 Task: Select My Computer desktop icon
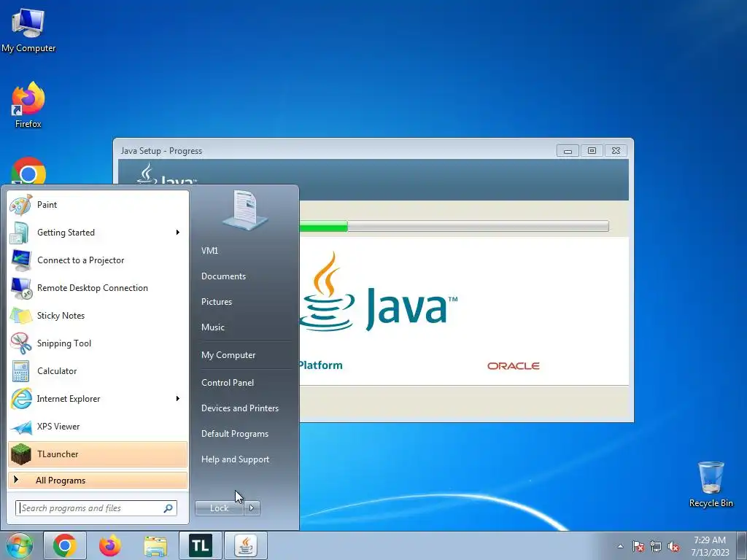(28, 31)
